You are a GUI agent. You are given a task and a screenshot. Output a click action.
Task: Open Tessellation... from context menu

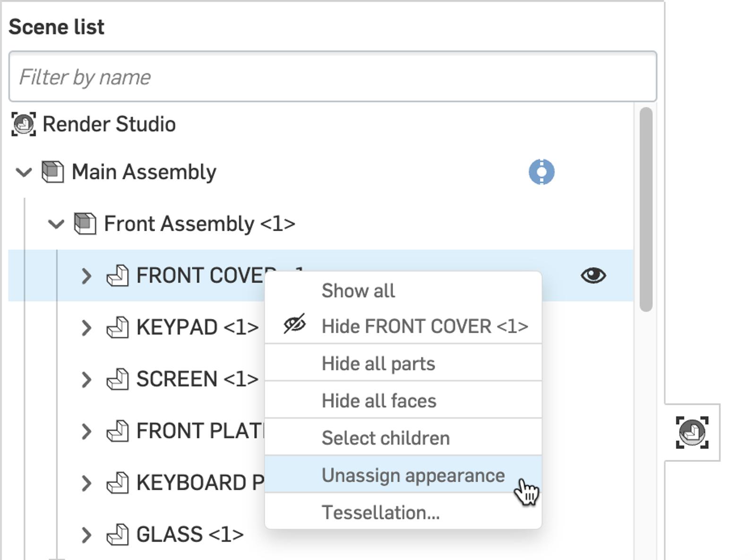tap(380, 512)
